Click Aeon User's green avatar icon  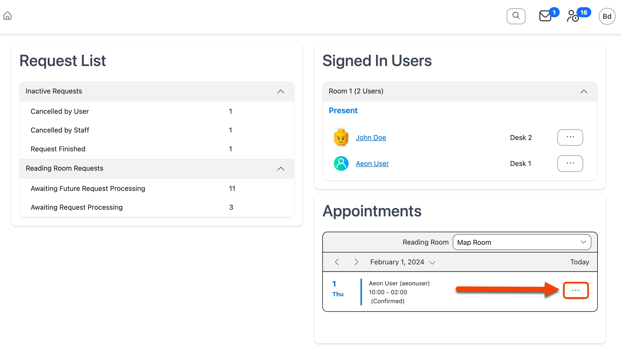341,163
